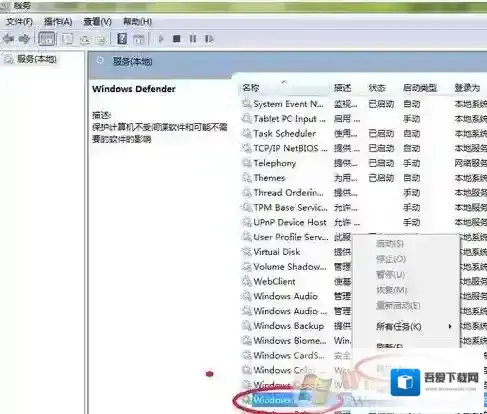Image resolution: width=487 pixels, height=414 pixels.
Task: Select the first Windows Audio service row
Action: pos(296,296)
